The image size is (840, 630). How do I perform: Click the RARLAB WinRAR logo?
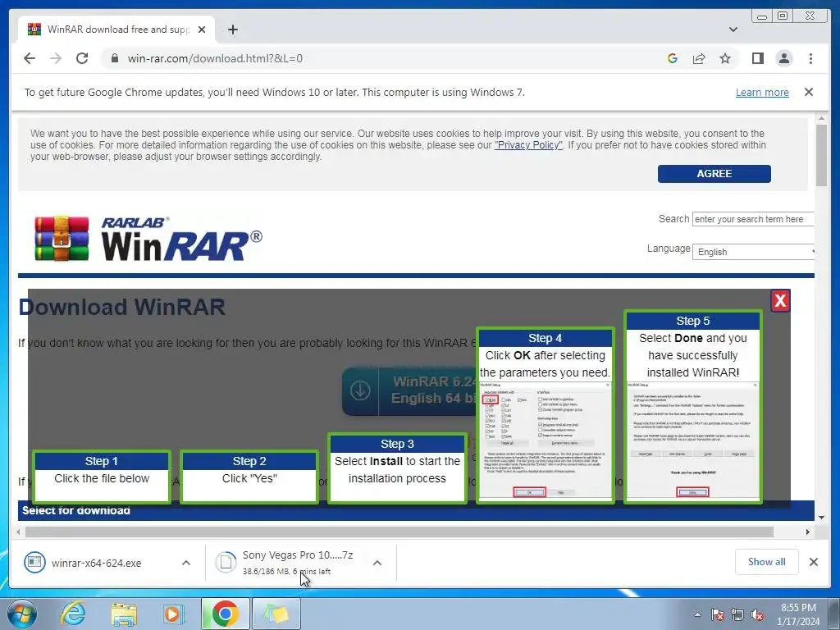pos(148,239)
